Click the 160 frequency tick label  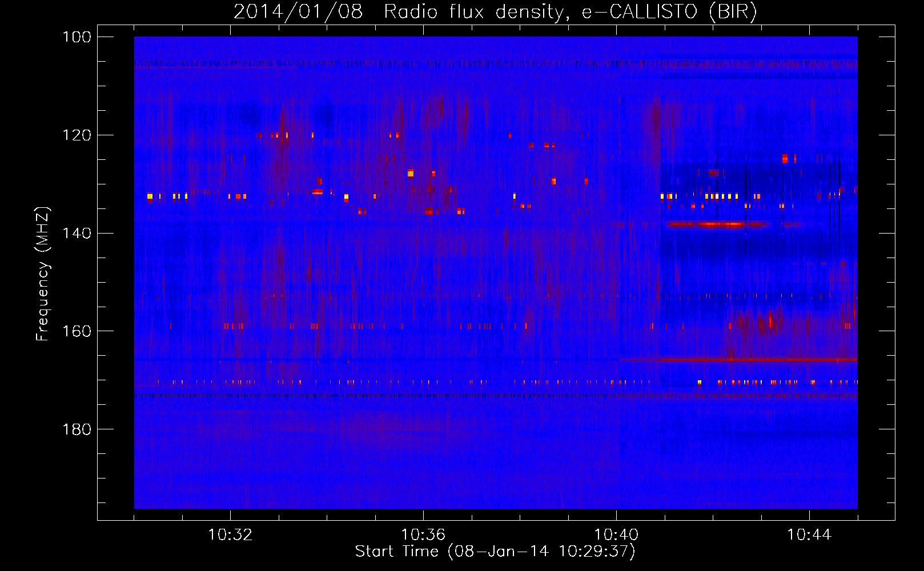coord(77,331)
